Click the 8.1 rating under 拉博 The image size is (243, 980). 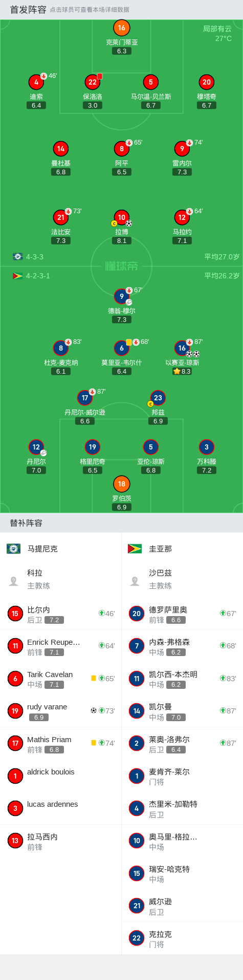[x=122, y=240]
